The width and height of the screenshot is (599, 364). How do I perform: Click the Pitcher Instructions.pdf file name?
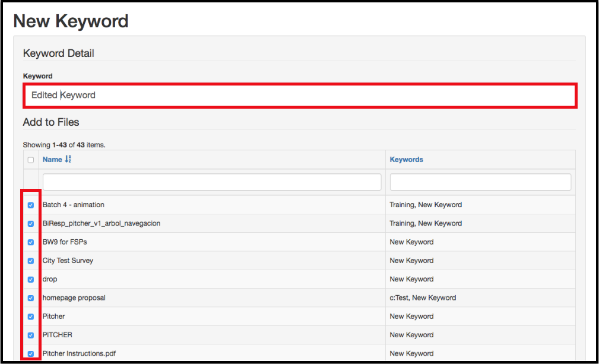pos(79,353)
